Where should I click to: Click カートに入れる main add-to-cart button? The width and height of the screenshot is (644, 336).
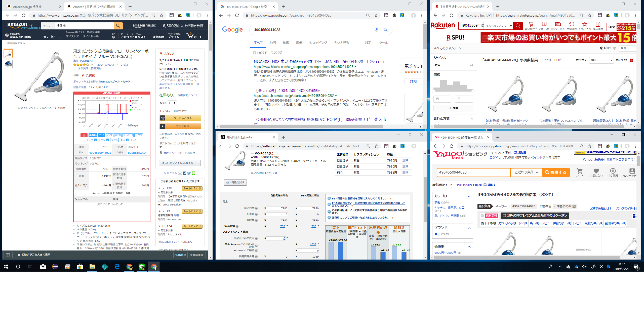(180, 118)
